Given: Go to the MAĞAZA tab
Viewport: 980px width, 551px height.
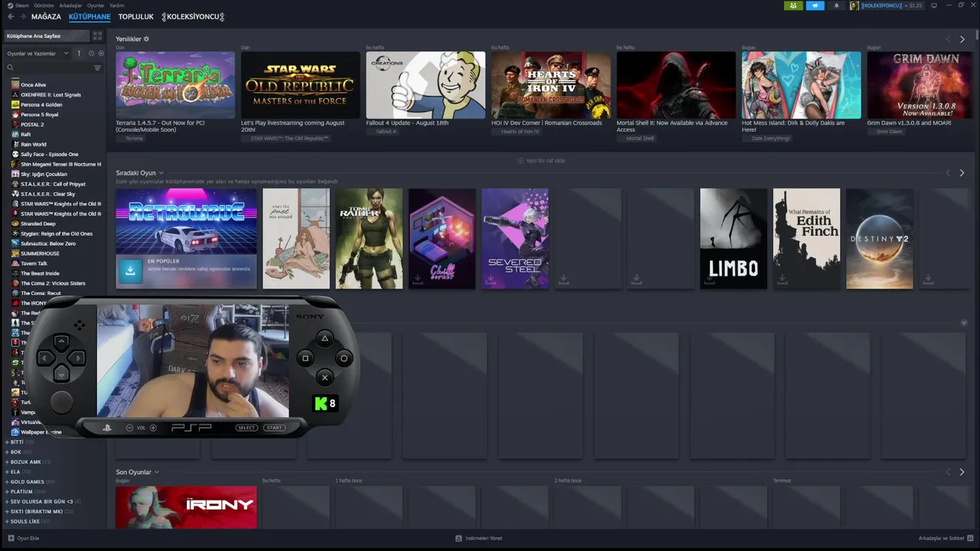Looking at the screenshot, I should (46, 17).
